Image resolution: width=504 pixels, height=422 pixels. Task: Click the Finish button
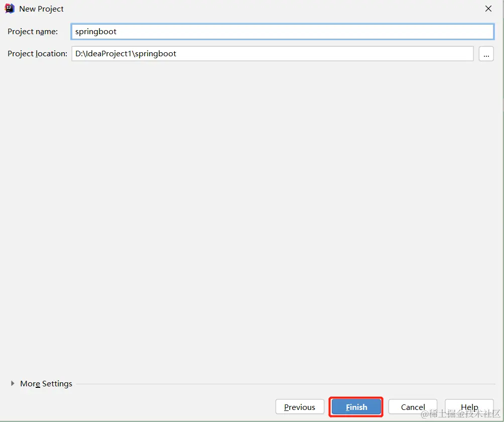point(356,407)
